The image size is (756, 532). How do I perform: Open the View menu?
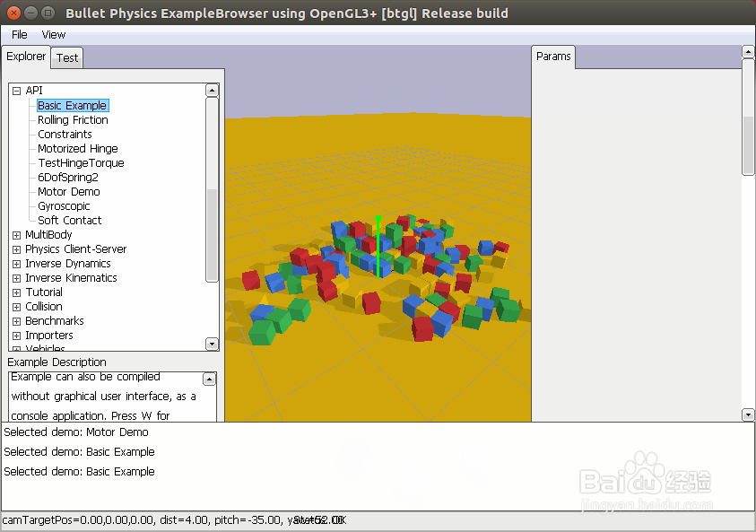tap(54, 35)
